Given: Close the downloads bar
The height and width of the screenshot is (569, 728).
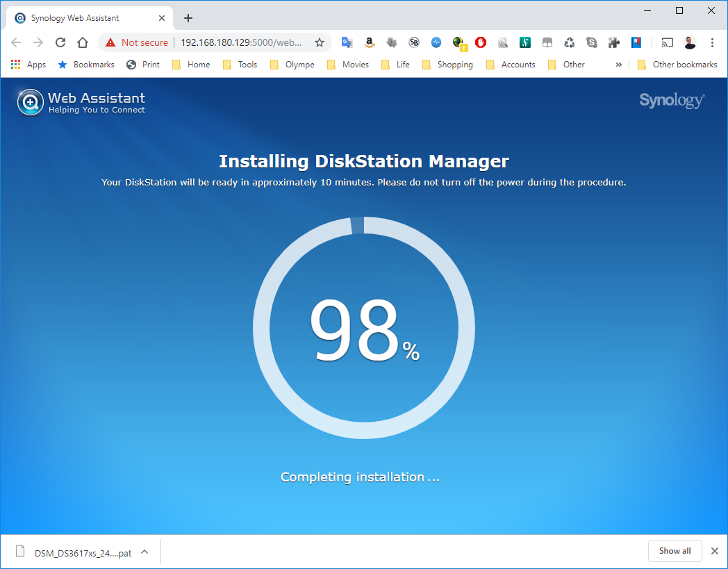Looking at the screenshot, I should 715,552.
